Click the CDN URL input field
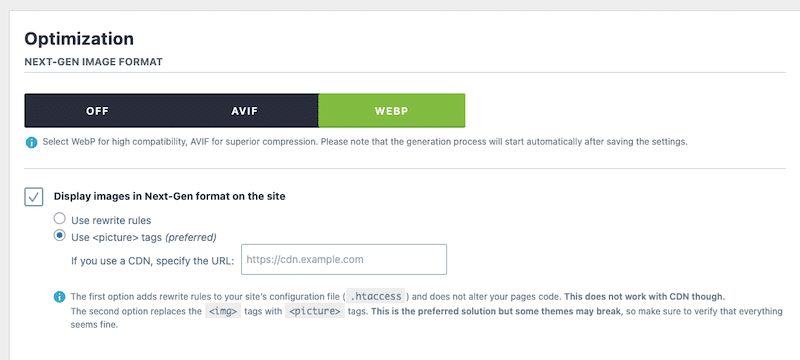This screenshot has height=360, width=800. click(344, 260)
